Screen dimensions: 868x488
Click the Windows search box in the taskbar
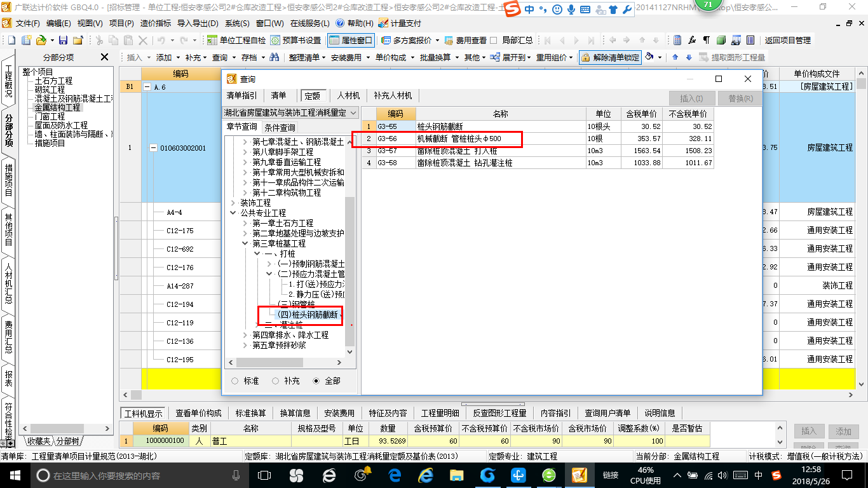pos(138,475)
